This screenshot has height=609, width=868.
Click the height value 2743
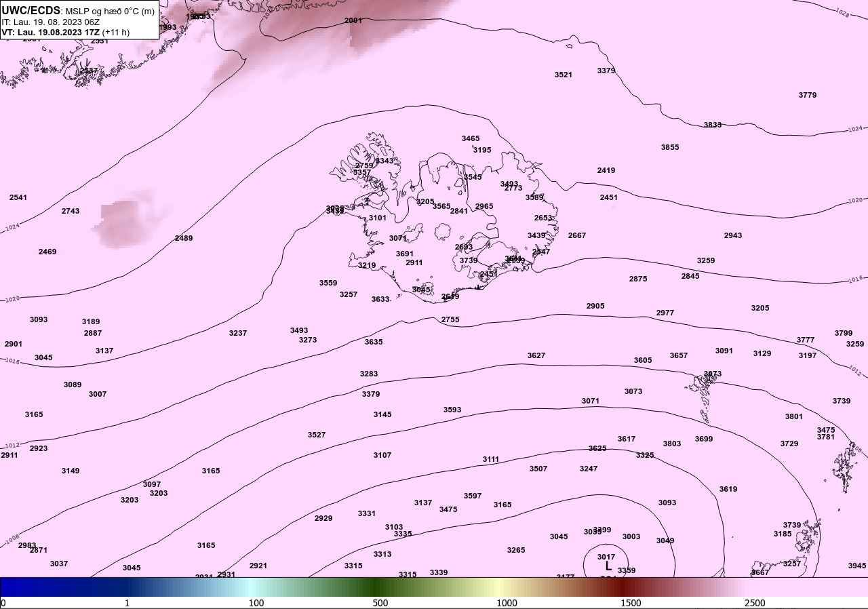[71, 211]
